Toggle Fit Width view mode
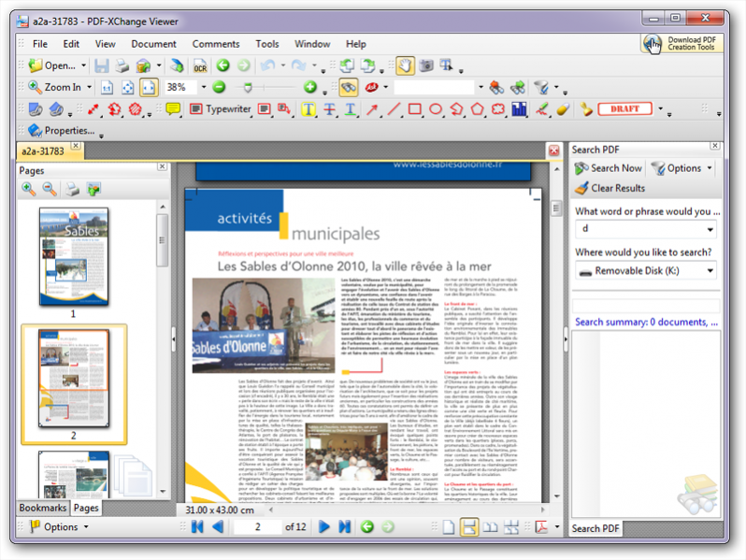746x560 pixels. pos(148,87)
